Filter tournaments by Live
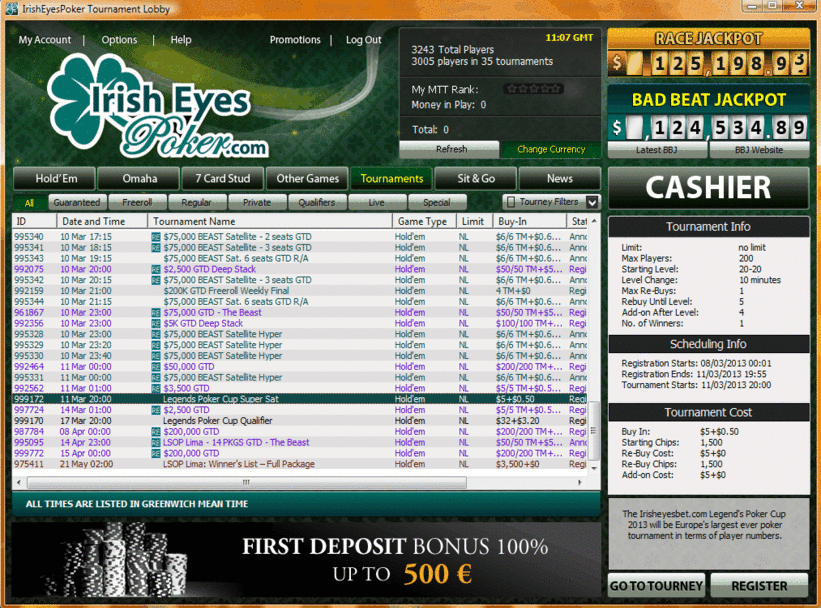This screenshot has height=608, width=821. [x=377, y=203]
